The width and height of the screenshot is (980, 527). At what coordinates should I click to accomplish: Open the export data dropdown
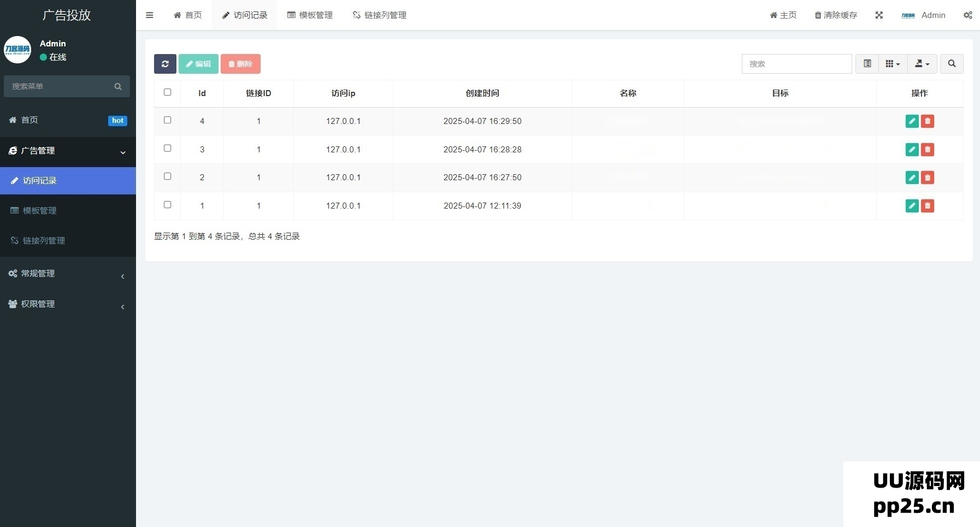pos(922,64)
